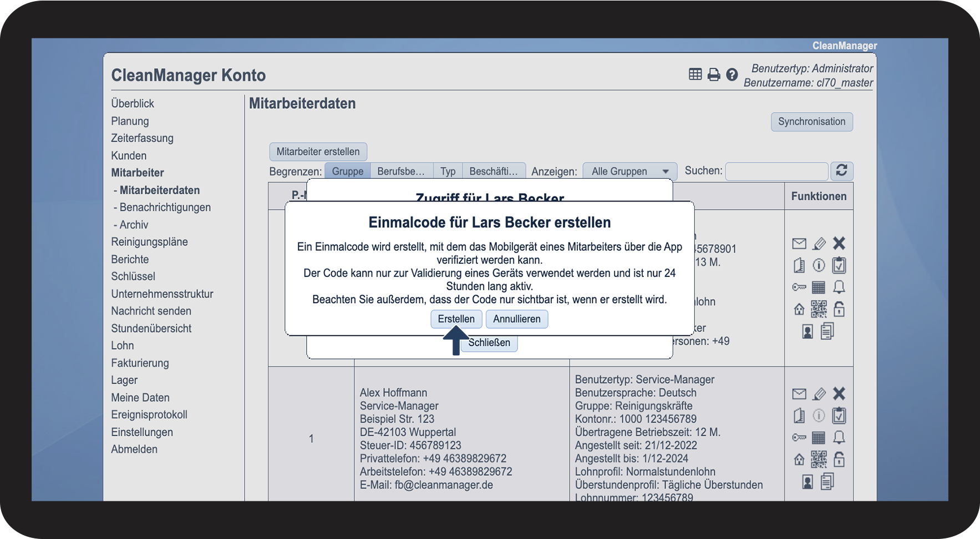Screen dimensions: 980x539
Task: Open help via the question mark icon
Action: tap(732, 74)
